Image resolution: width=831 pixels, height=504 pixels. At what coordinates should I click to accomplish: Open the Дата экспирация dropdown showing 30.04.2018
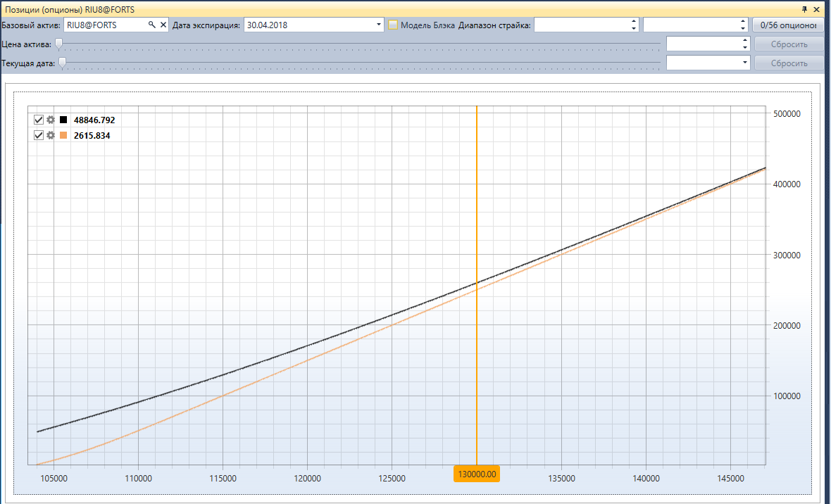[378, 25]
